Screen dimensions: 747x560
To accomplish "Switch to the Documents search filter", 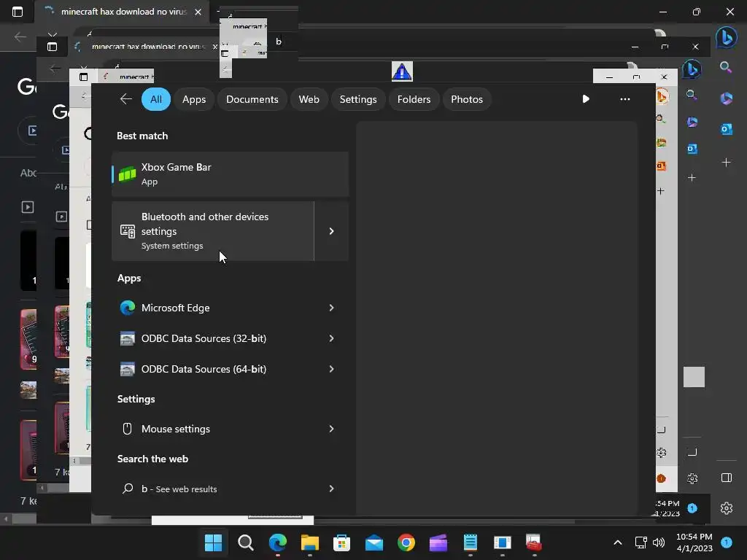I will click(x=252, y=99).
